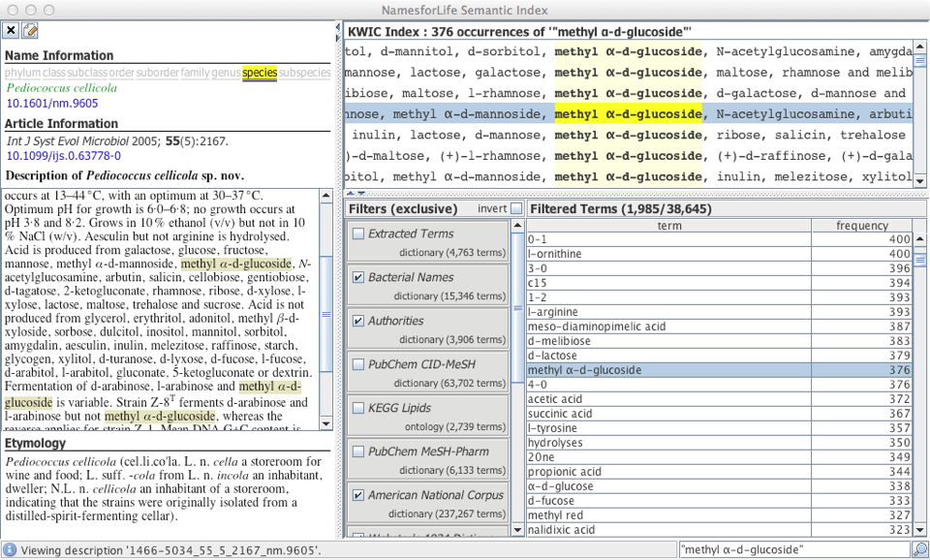Select the genus rank tab
Viewport: 930px width, 560px height.
click(x=226, y=73)
